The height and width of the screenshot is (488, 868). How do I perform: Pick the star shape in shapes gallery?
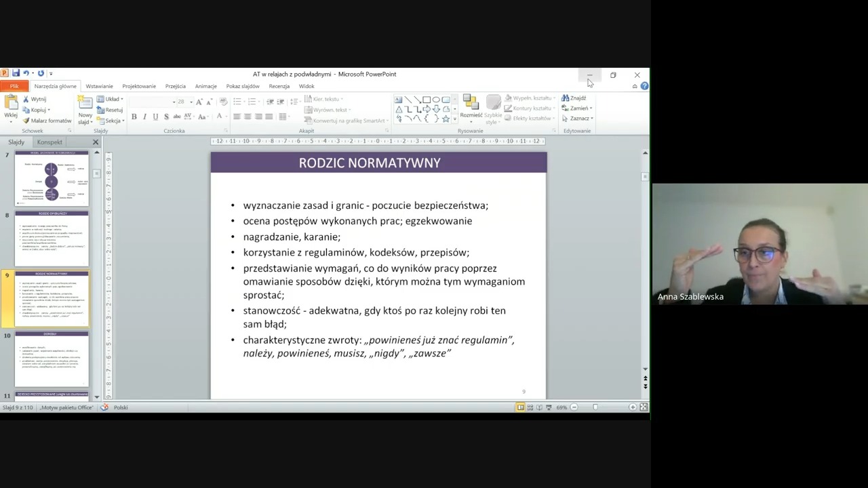446,119
